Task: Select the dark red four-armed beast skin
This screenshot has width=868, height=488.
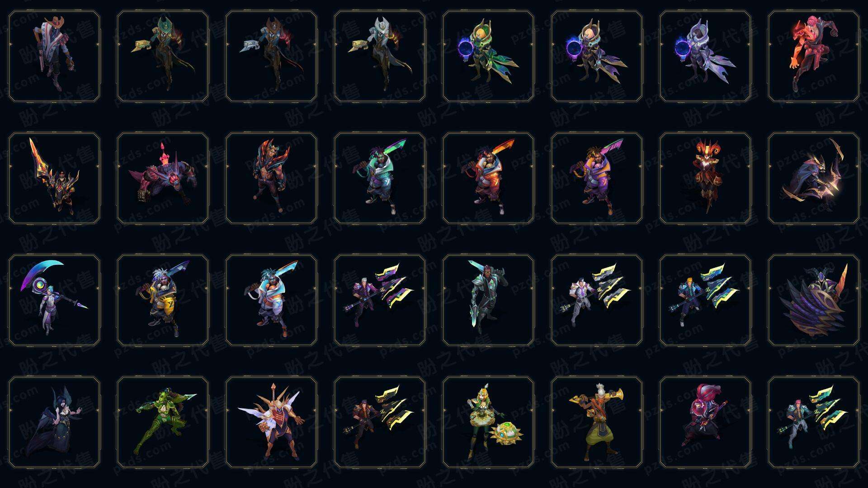Action: click(163, 178)
